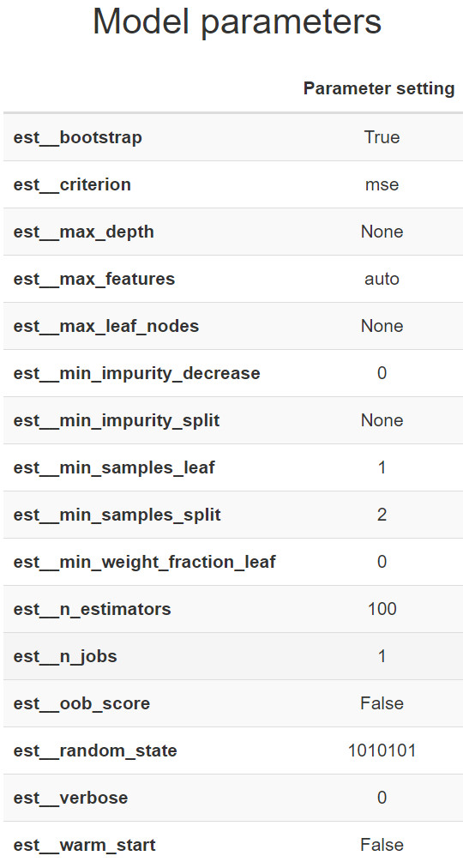The image size is (463, 868).
Task: Click the est__n_jobs row label
Action: (x=65, y=656)
